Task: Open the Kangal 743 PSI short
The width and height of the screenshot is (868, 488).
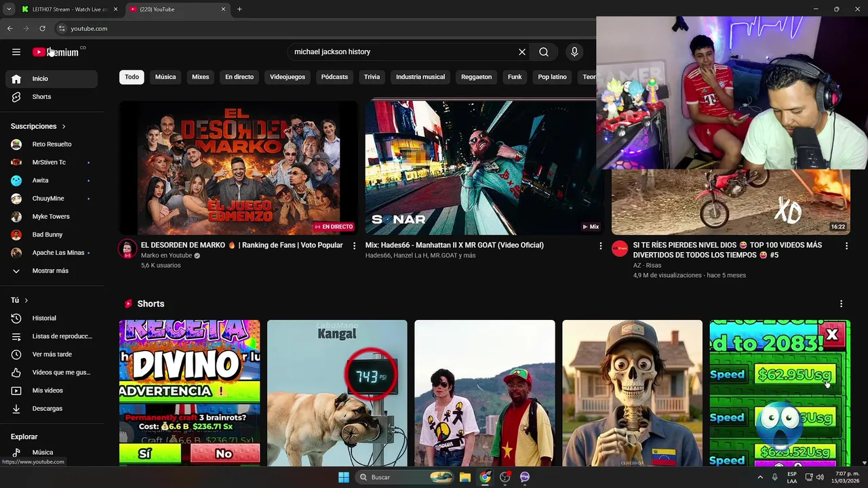Action: 337,393
